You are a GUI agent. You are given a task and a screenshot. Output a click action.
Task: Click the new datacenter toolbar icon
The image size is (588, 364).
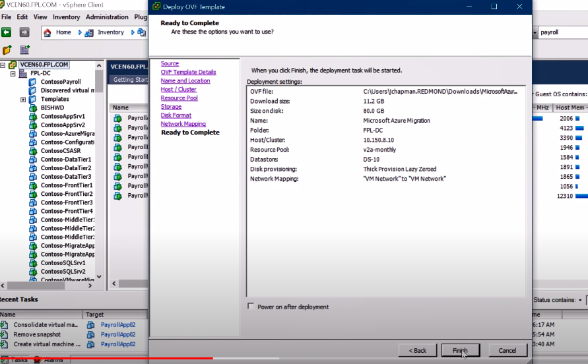click(x=25, y=49)
